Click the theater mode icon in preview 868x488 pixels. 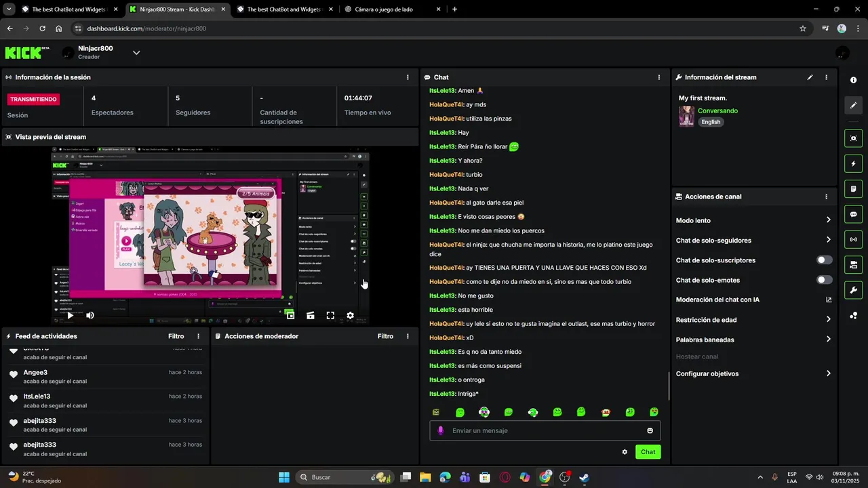pyautogui.click(x=310, y=315)
